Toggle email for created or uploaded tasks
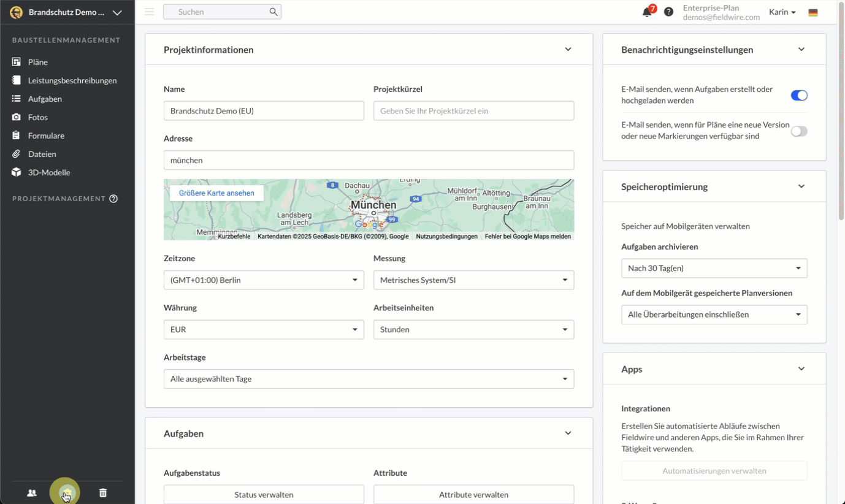Image resolution: width=845 pixels, height=504 pixels. 799,95
